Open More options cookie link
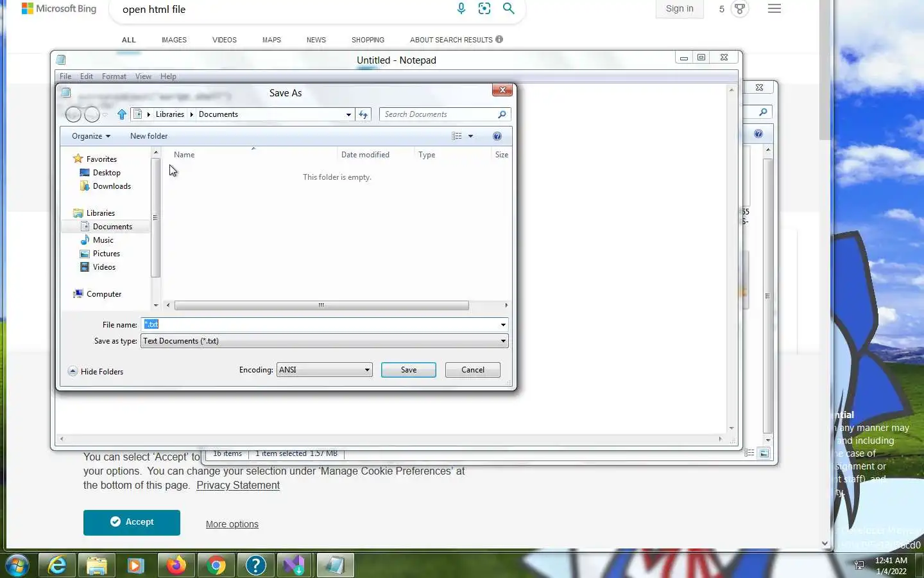924x578 pixels. coord(232,524)
